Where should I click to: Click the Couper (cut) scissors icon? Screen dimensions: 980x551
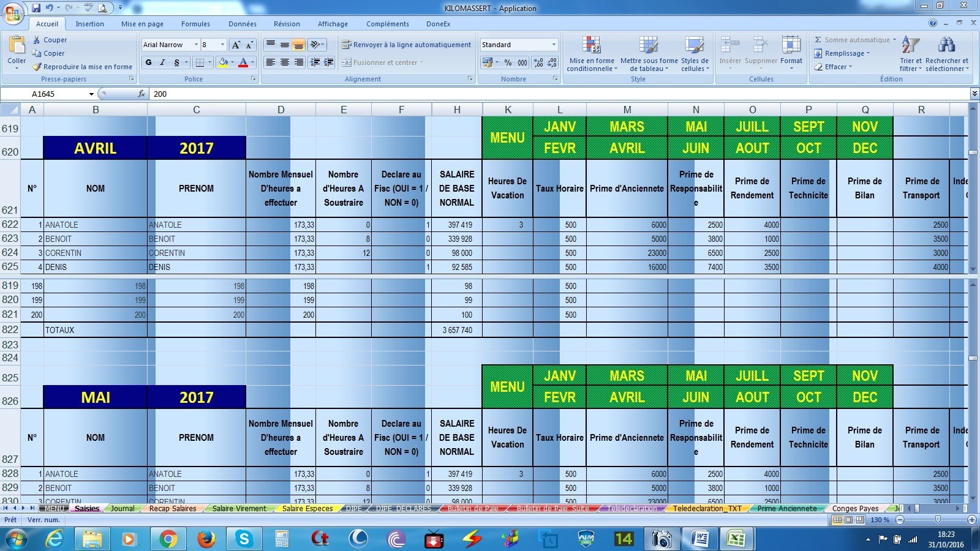pos(37,40)
